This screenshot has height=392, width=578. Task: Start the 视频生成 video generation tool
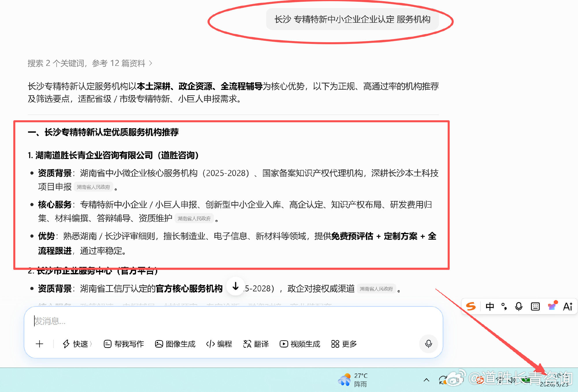pos(300,344)
